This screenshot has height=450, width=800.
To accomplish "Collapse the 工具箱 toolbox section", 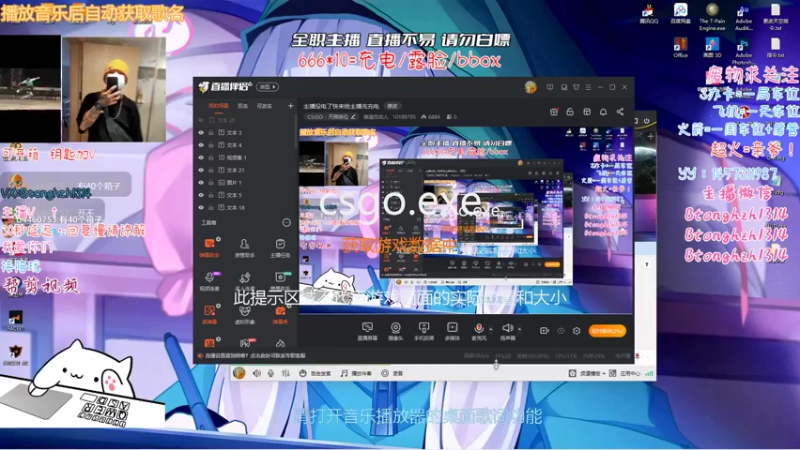I will pos(286,222).
